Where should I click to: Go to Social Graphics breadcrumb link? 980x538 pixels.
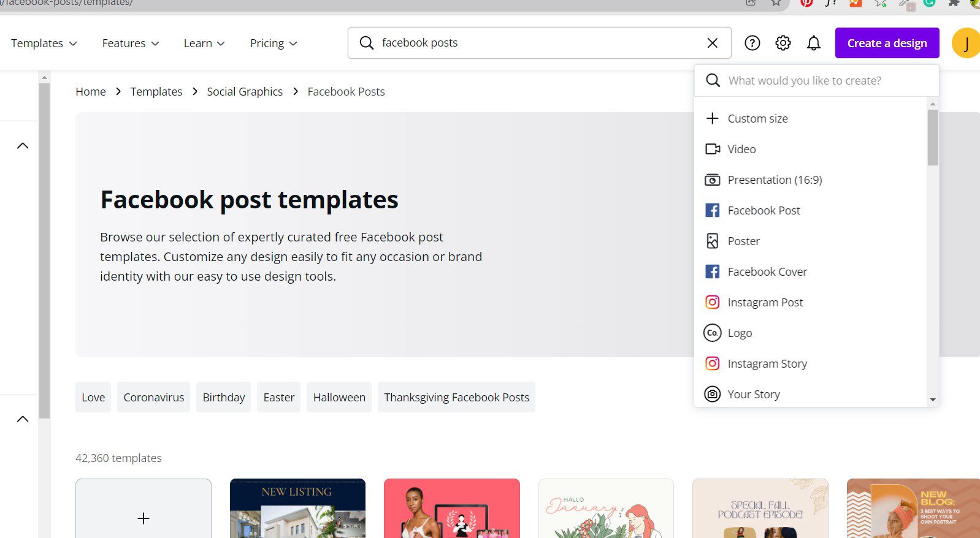[x=245, y=91]
